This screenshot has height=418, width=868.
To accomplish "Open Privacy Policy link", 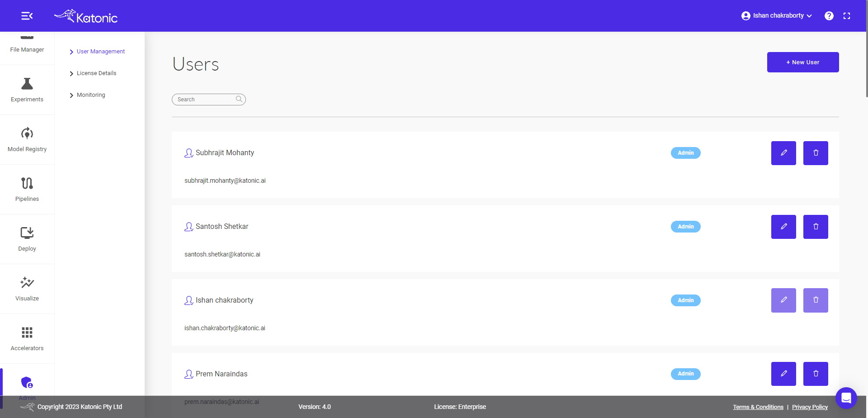I will pos(810,407).
